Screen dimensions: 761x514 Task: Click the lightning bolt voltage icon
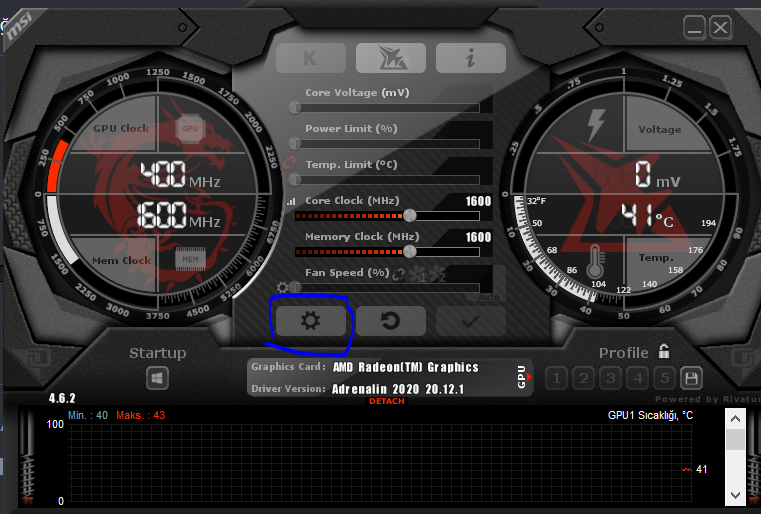596,125
